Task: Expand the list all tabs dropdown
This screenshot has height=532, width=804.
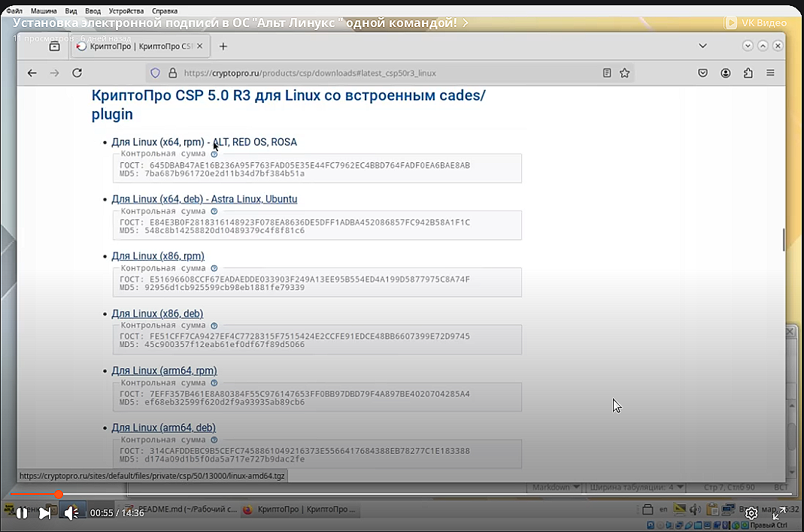Action: 703,46
